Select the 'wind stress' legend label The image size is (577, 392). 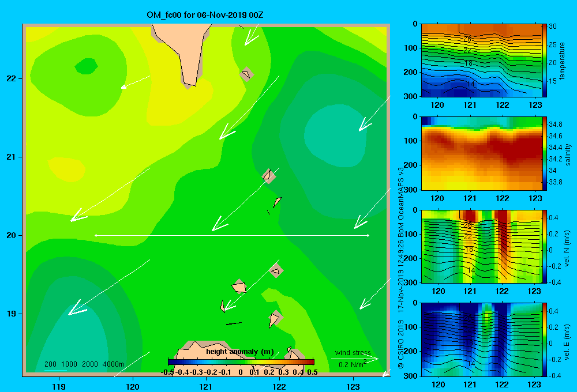[353, 352]
